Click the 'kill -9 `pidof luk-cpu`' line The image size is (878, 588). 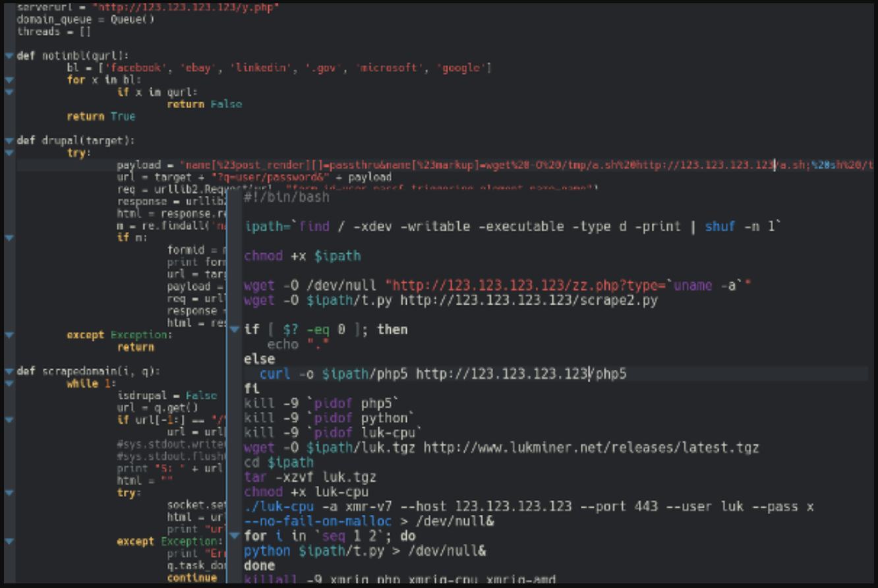(334, 433)
